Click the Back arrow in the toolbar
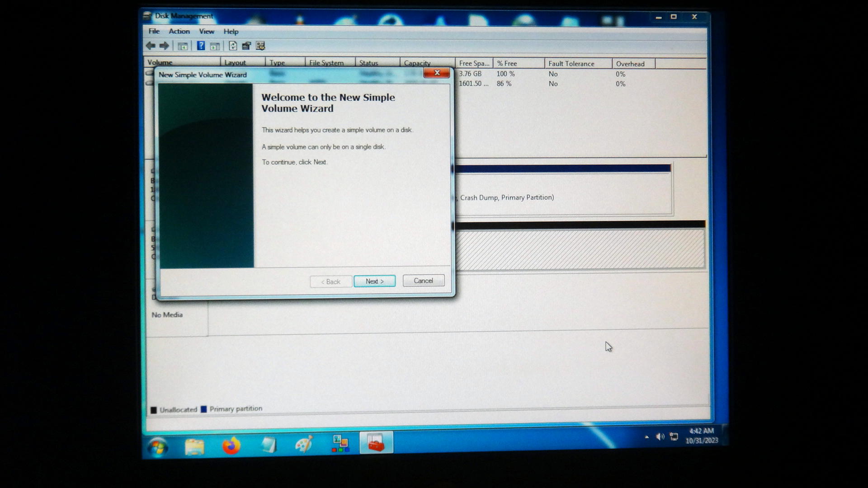The image size is (868, 488). click(x=151, y=46)
